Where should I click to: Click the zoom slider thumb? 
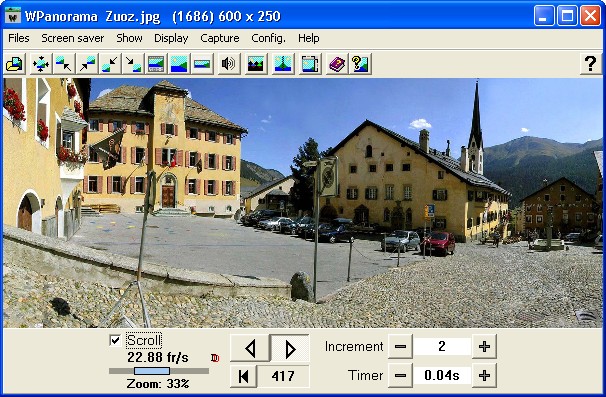pos(152,371)
